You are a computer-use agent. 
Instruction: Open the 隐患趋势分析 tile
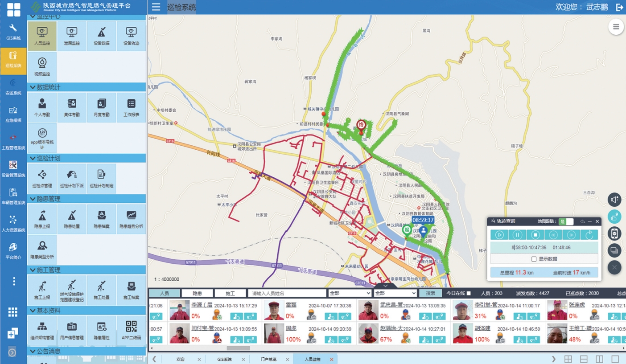(131, 219)
